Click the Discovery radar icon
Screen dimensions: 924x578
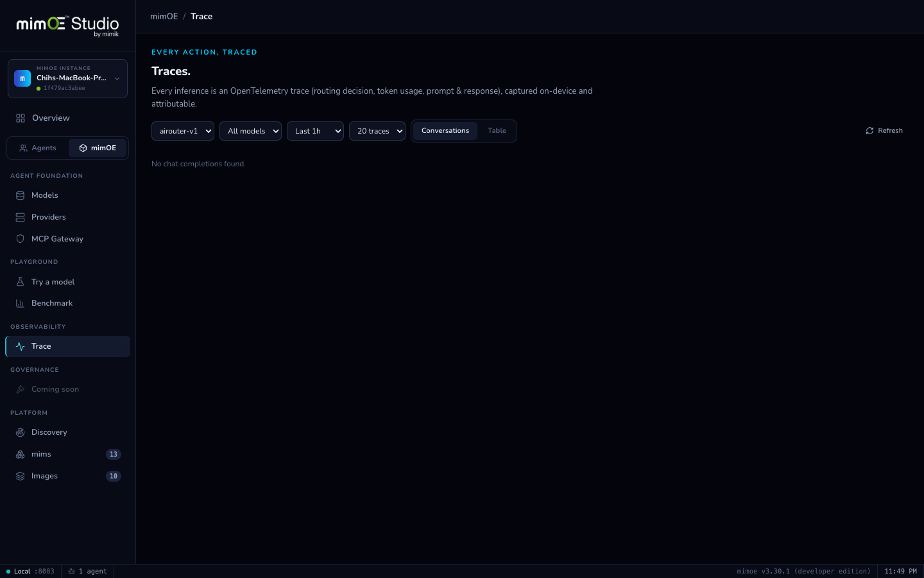pyautogui.click(x=20, y=432)
